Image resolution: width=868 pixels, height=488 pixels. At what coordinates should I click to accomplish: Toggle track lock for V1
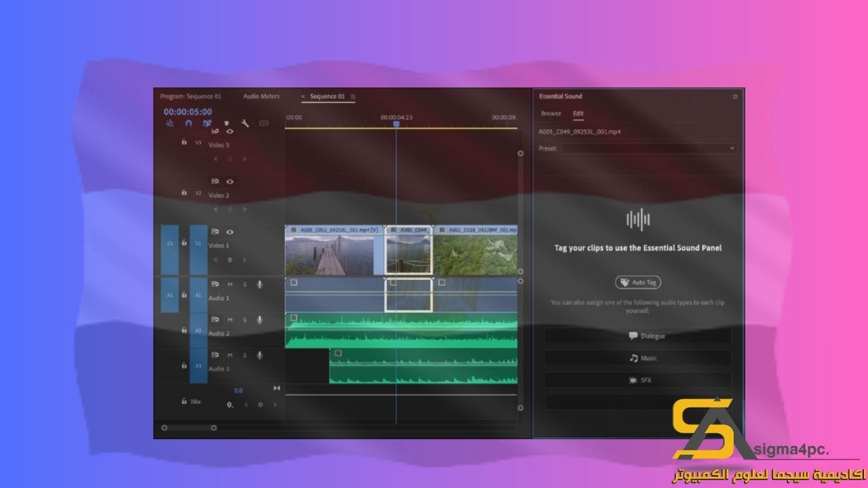point(184,243)
